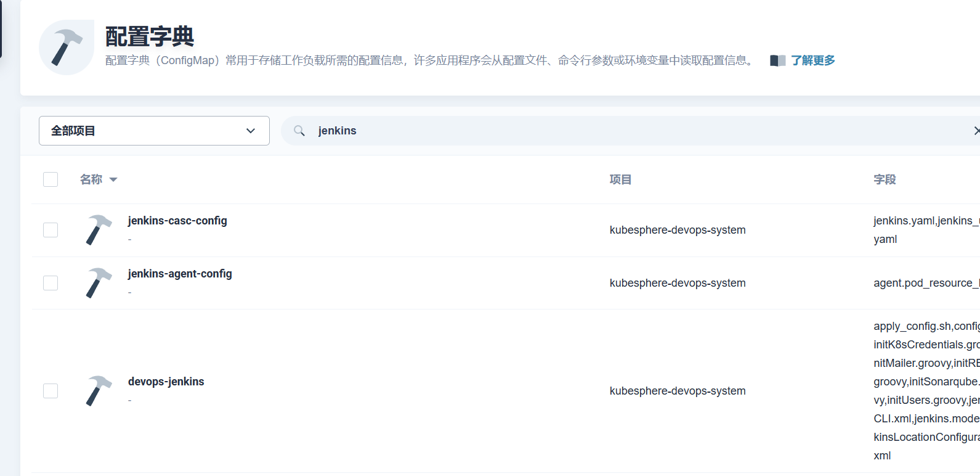The width and height of the screenshot is (980, 476).
Task: Open the jenkins-casc-config ConfigMap
Action: click(177, 221)
